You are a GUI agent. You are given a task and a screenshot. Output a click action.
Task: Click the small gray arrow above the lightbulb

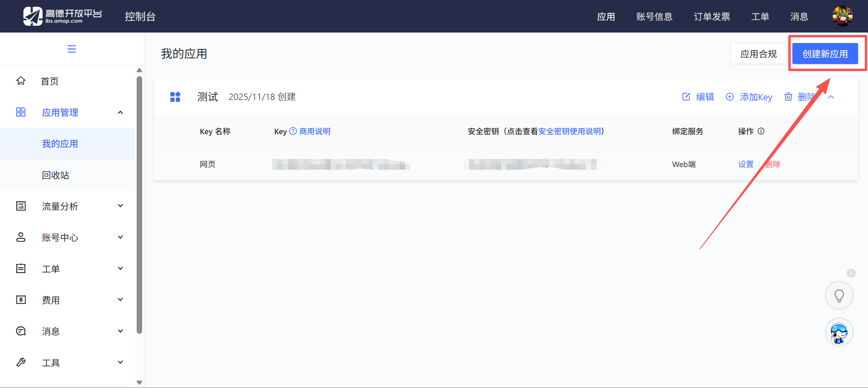coord(851,273)
